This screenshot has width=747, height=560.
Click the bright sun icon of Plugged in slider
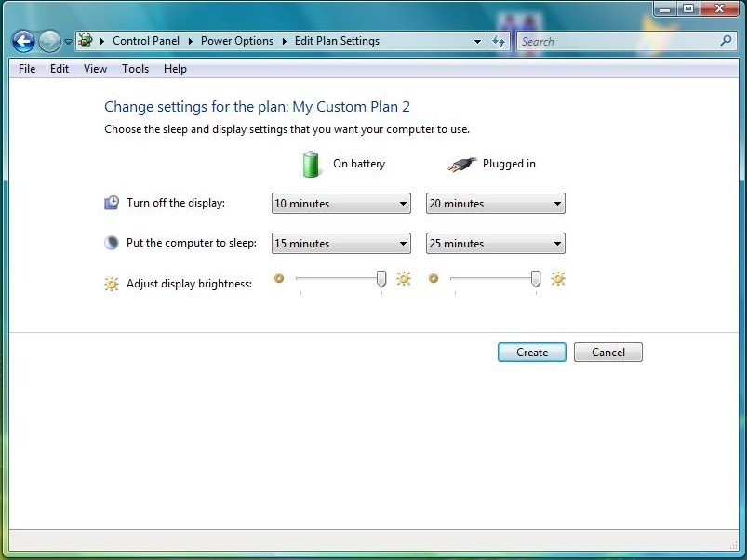(558, 278)
